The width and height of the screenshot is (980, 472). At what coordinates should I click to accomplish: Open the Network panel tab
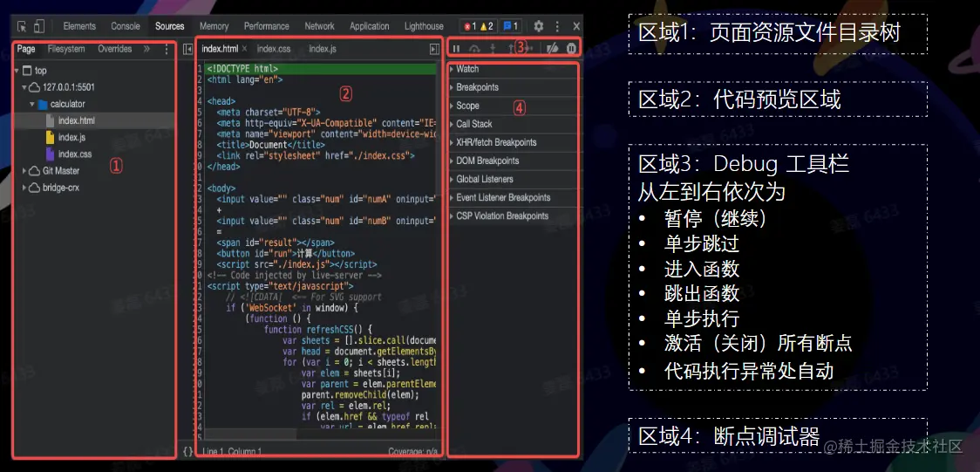319,26
